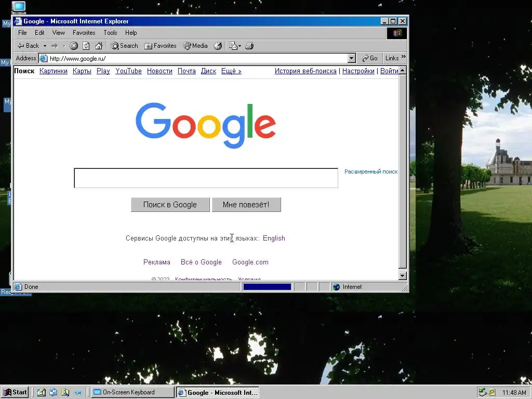Image resolution: width=532 pixels, height=399 pixels.
Task: Switch to the On-Screen Keyboard taskbar button
Action: pyautogui.click(x=132, y=393)
